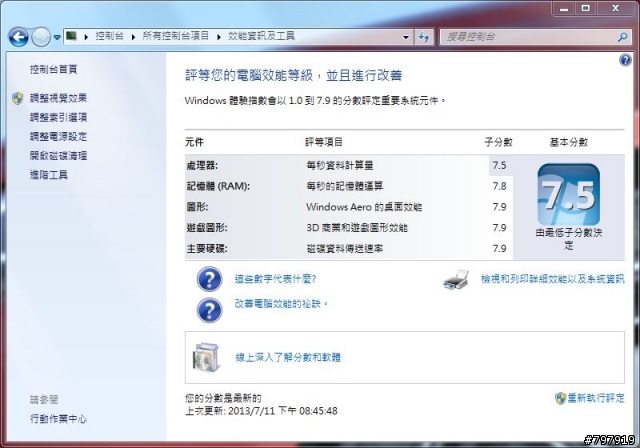Open help via top-right question icon
The height and width of the screenshot is (448, 640).
point(625,60)
